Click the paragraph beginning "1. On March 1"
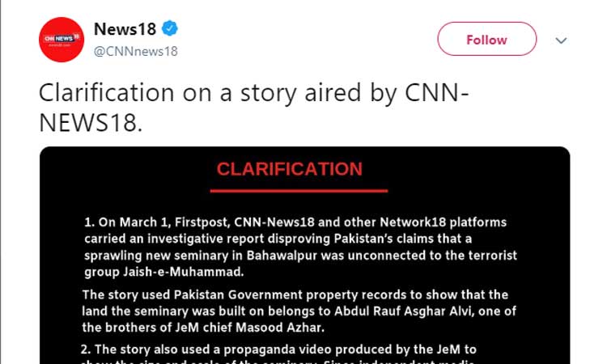Viewport: 607px width, 364px height. click(x=299, y=245)
